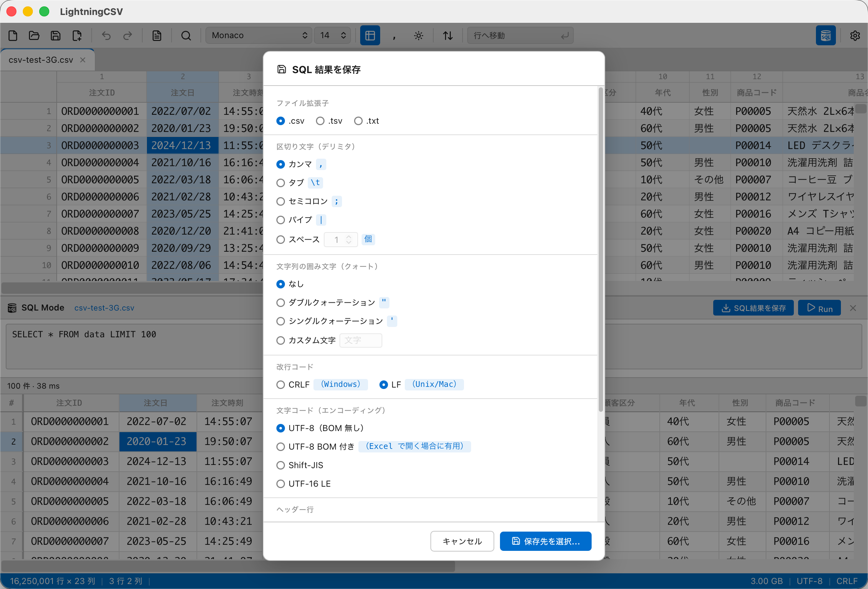This screenshot has width=868, height=589.
Task: Select UTF-8 BOM 付き encoding
Action: 373,446
